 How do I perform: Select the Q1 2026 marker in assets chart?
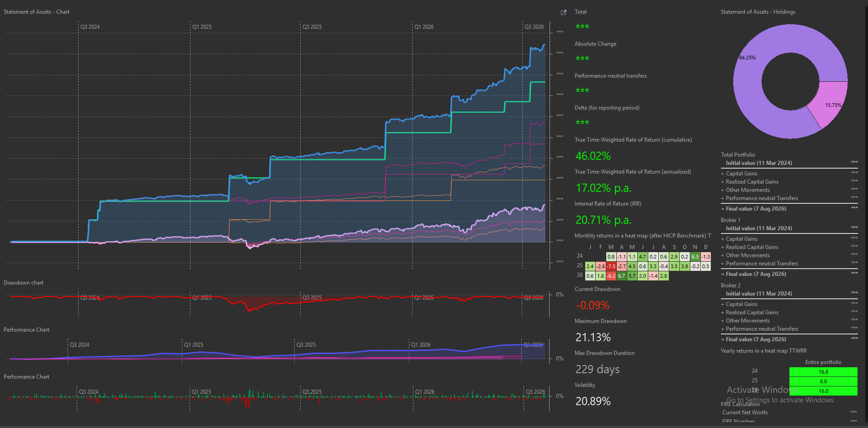[424, 27]
